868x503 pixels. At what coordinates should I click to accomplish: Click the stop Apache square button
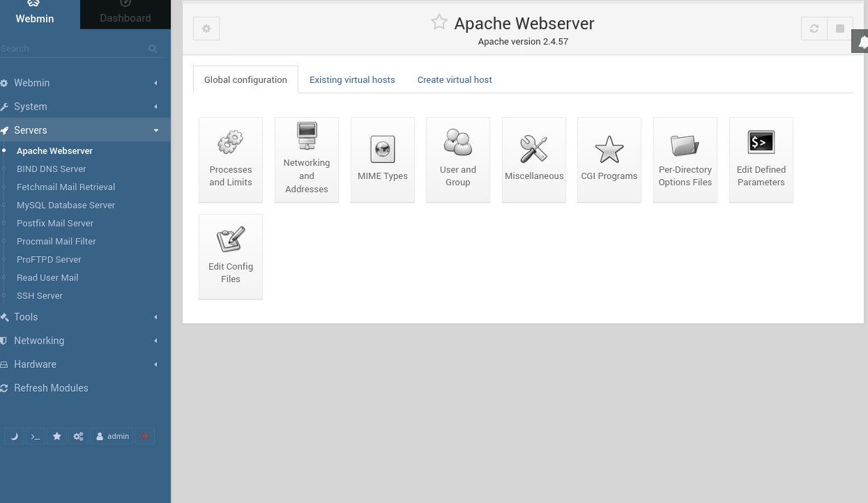[840, 29]
